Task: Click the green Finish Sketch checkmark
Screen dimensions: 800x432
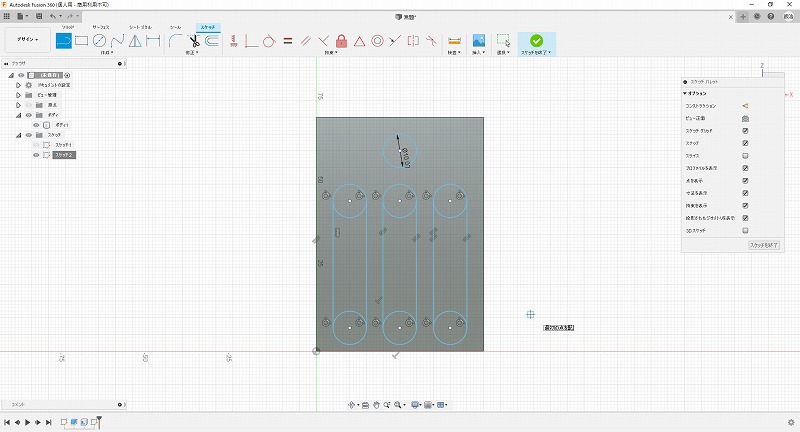Action: click(537, 41)
